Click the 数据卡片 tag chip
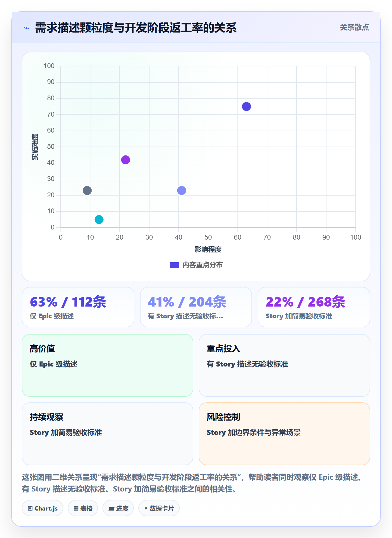 (x=159, y=508)
